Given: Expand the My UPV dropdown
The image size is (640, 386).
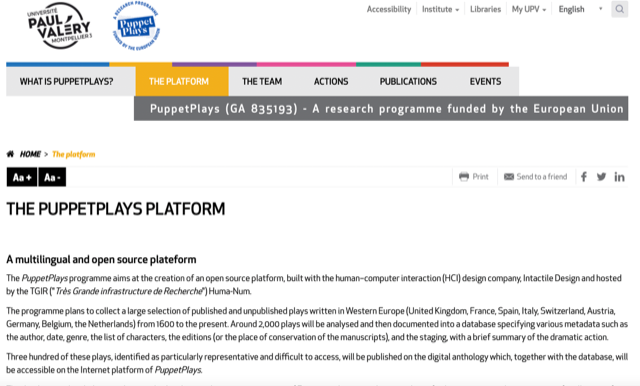Looking at the screenshot, I should (x=529, y=9).
